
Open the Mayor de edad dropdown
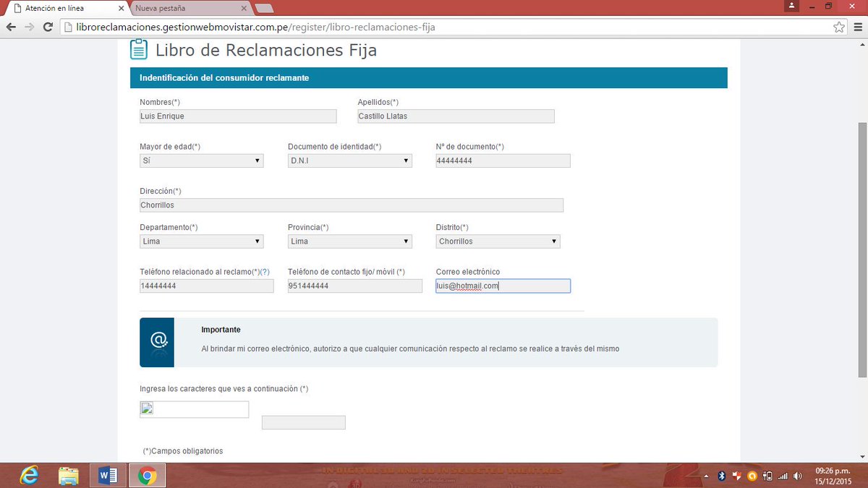[202, 160]
